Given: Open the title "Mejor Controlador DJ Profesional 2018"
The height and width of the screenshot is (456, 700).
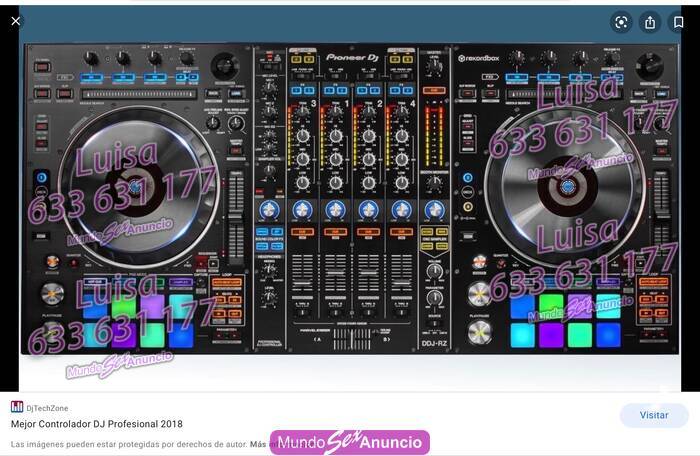Looking at the screenshot, I should 97,424.
